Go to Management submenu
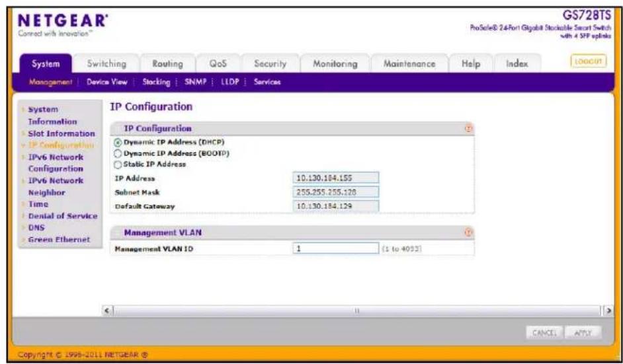Image resolution: width=623 pixels, height=364 pixels. tap(50, 82)
